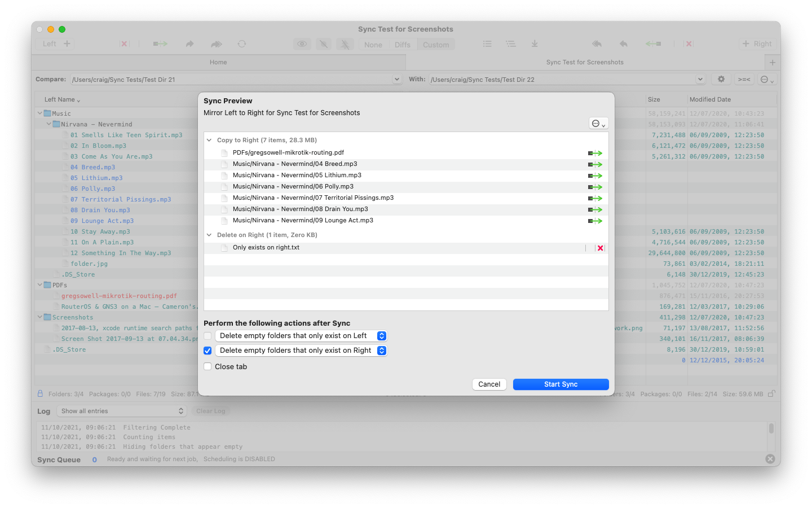Click the close icon in the Sync Queue bar

(770, 459)
